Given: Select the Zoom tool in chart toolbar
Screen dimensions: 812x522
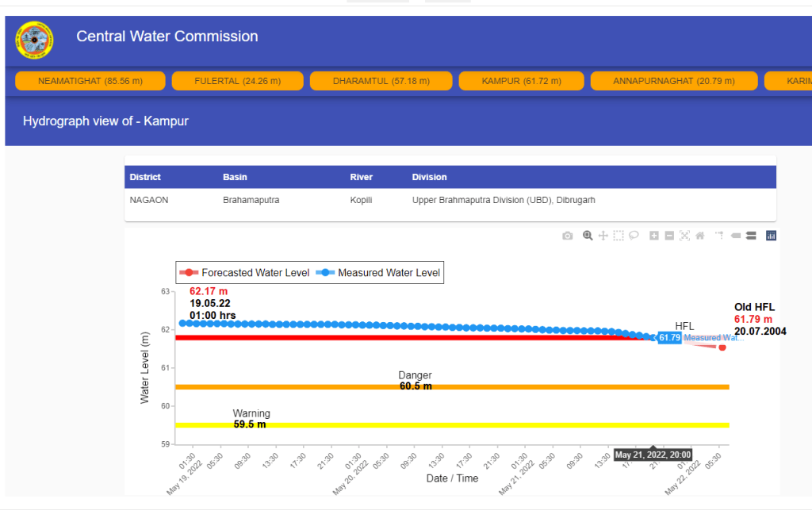Looking at the screenshot, I should (588, 236).
